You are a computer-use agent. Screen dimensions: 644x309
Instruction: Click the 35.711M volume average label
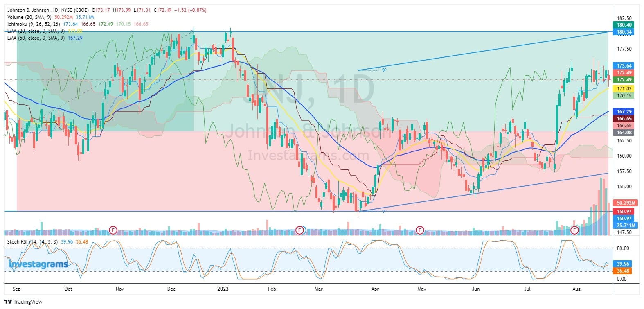tap(626, 226)
